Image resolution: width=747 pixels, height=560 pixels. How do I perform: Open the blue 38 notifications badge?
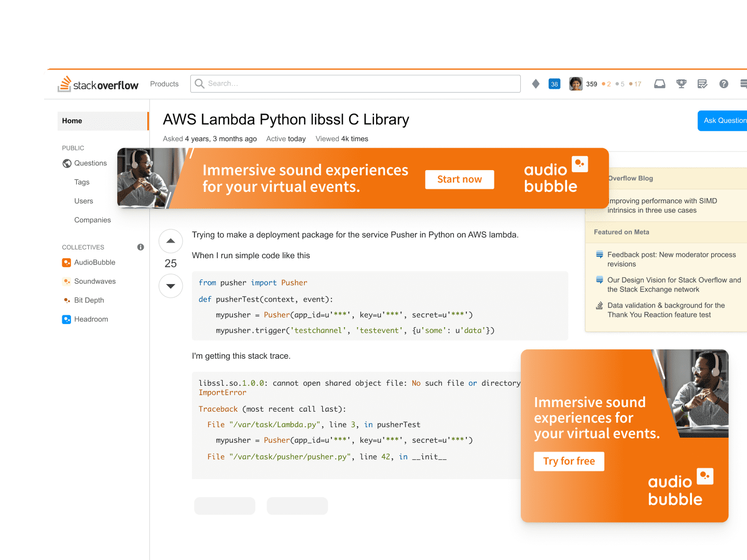point(555,84)
